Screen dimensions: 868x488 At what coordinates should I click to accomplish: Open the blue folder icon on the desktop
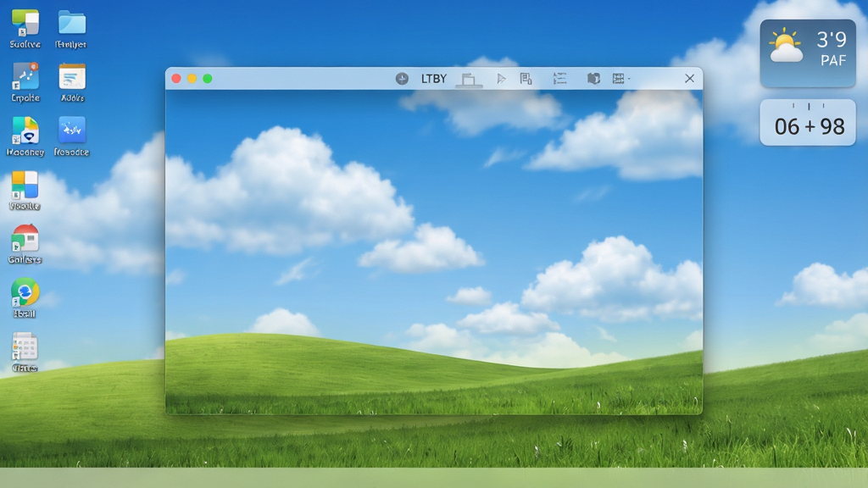pyautogui.click(x=72, y=23)
